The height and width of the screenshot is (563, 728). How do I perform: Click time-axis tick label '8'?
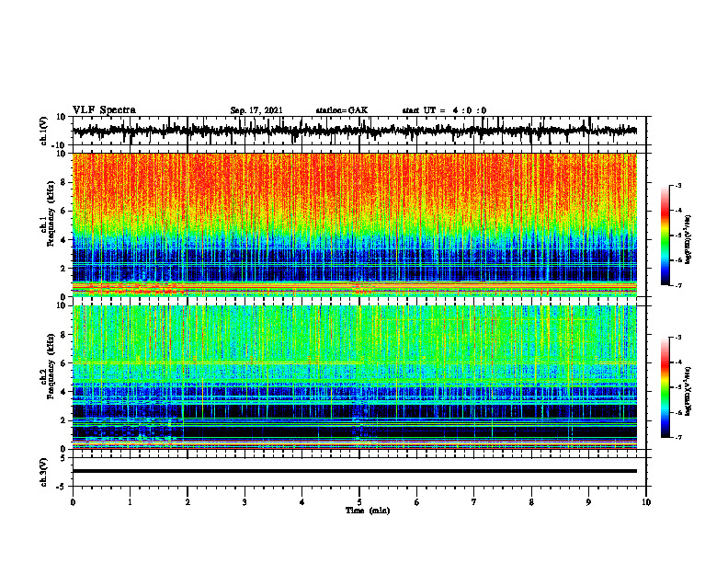pos(531,502)
